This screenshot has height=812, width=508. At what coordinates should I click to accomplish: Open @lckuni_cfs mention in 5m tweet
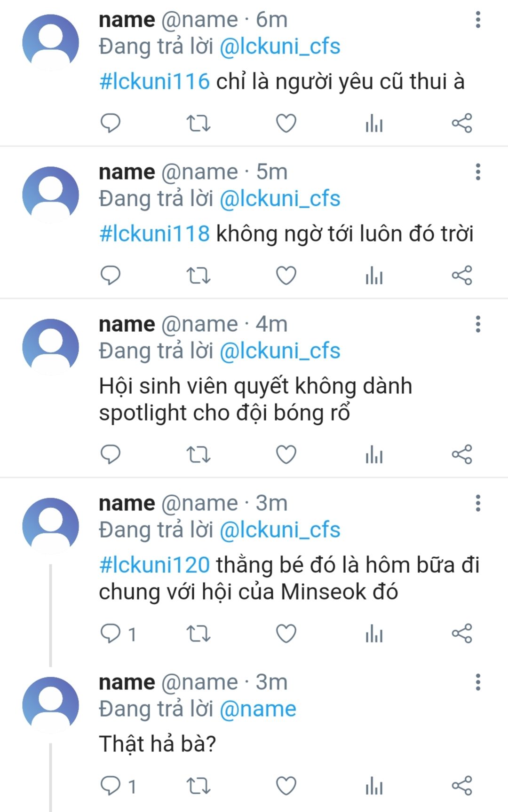coord(280,199)
